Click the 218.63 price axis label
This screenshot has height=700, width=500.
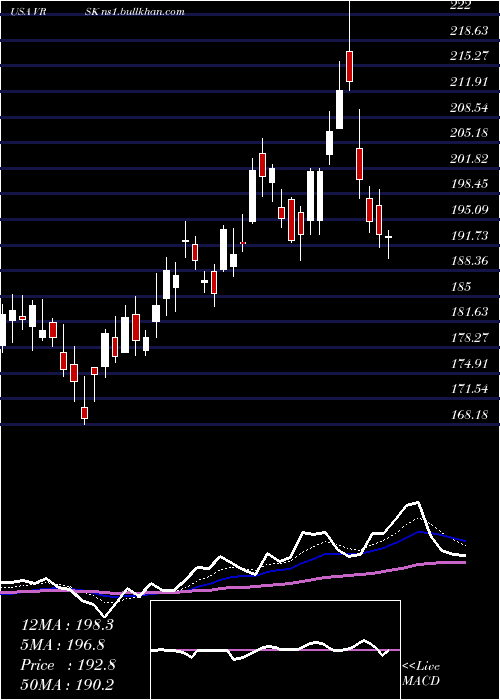pos(468,31)
